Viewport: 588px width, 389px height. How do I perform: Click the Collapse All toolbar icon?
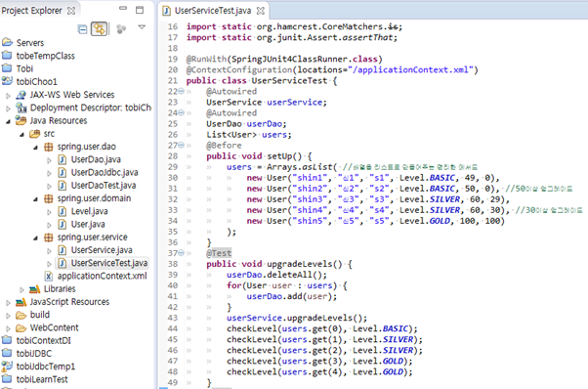82,29
